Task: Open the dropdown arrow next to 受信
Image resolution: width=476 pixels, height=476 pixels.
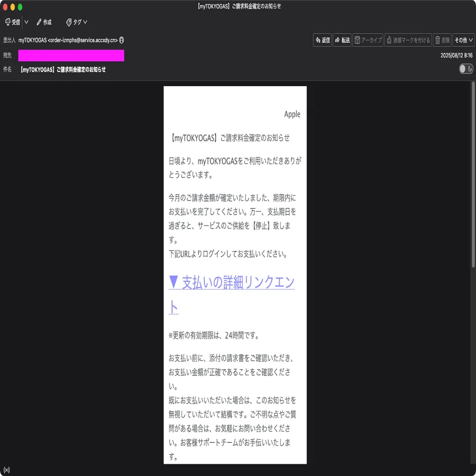Action: 26,22
